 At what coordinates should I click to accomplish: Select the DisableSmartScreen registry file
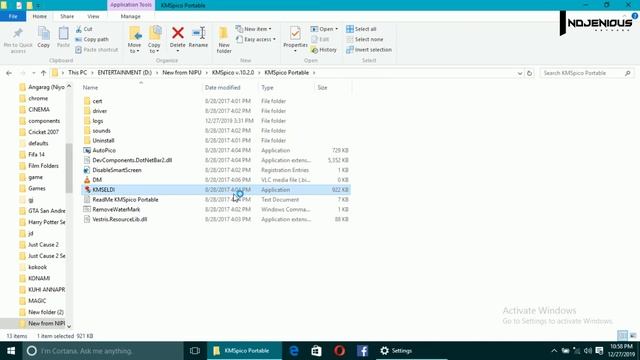117,170
